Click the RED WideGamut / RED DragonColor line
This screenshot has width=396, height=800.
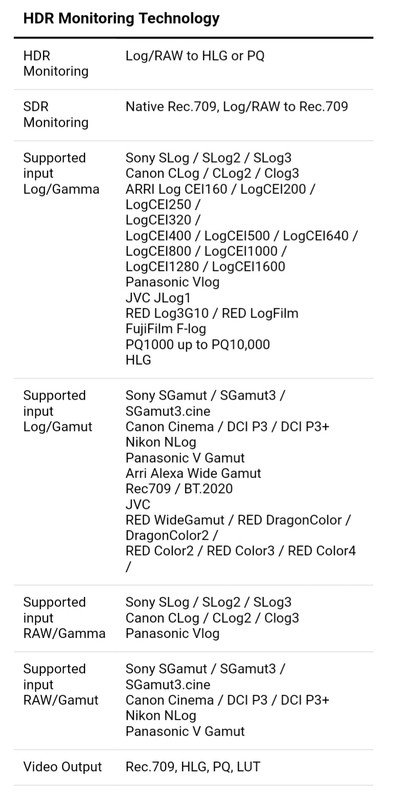pos(238,520)
